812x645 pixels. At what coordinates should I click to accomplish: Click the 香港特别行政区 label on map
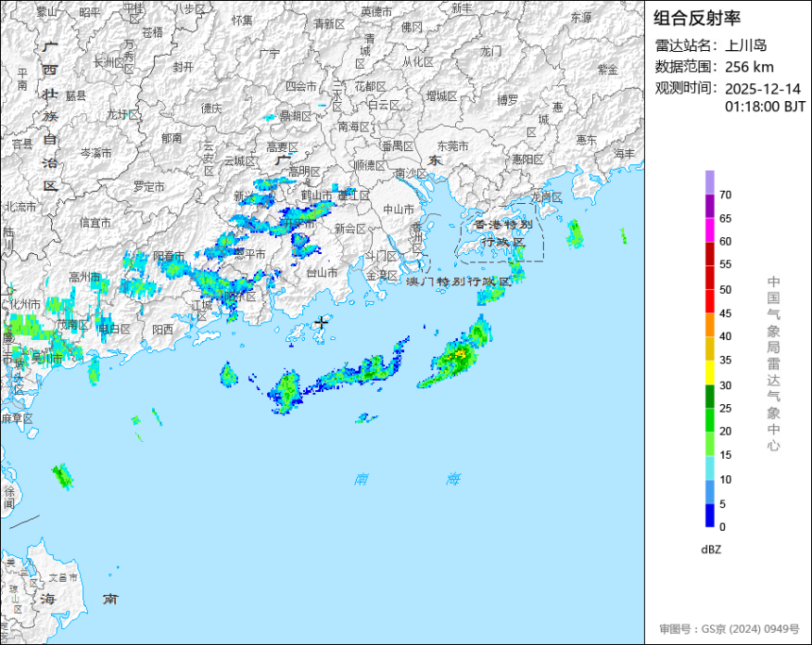coord(503,233)
